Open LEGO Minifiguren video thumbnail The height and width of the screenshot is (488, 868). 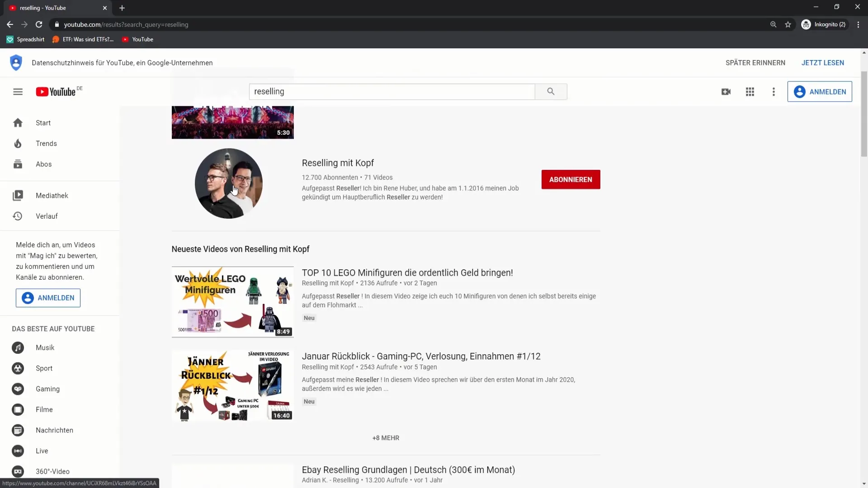coord(233,302)
